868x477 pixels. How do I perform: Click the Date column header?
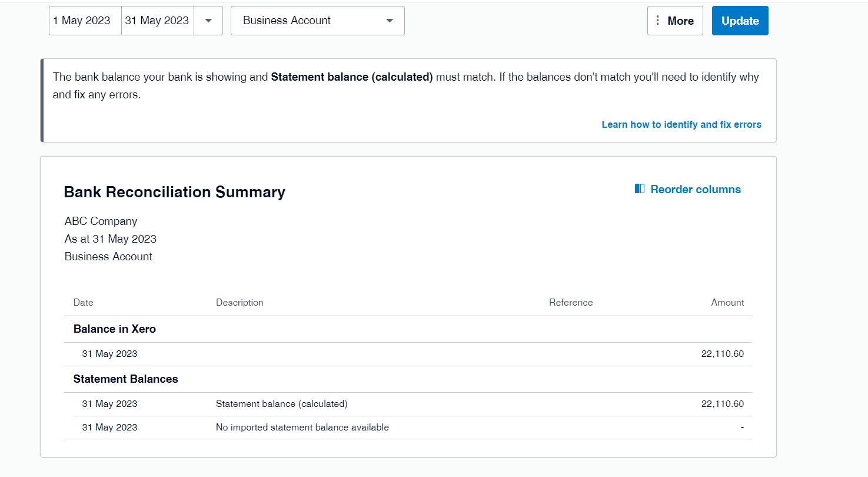click(84, 303)
